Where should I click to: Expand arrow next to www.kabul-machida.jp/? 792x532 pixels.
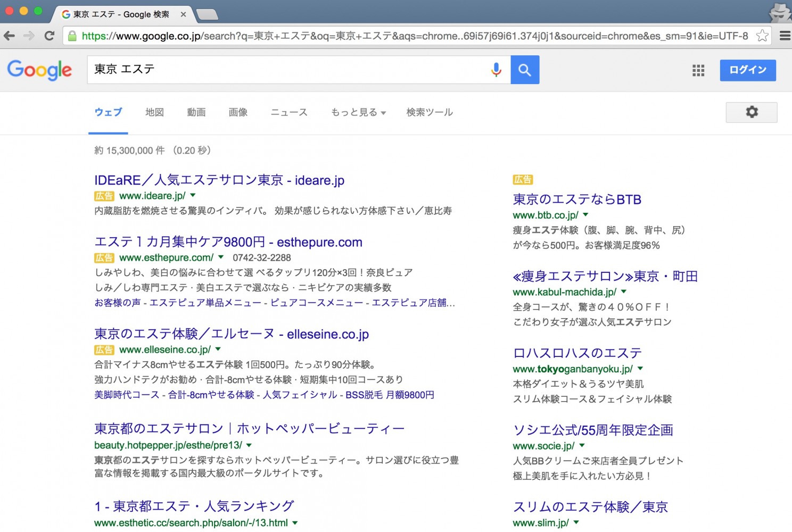tap(624, 292)
